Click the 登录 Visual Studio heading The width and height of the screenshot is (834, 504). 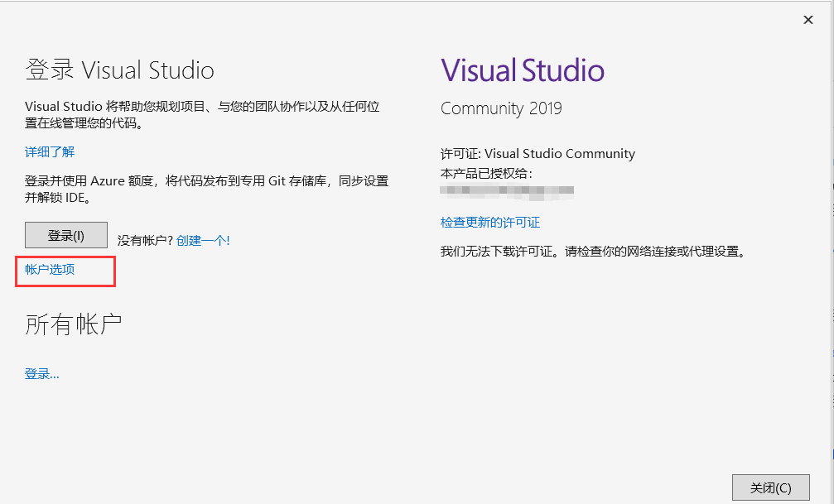click(119, 70)
